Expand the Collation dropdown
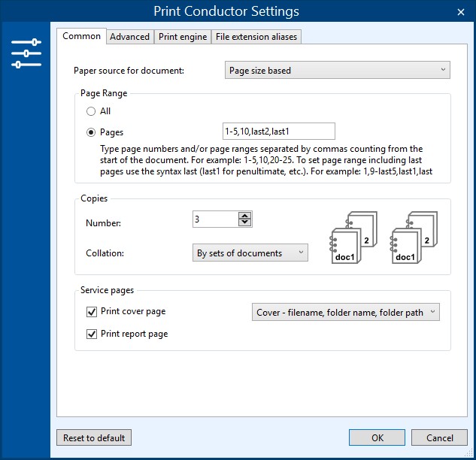Screen dimensions: 476x460 [x=250, y=253]
